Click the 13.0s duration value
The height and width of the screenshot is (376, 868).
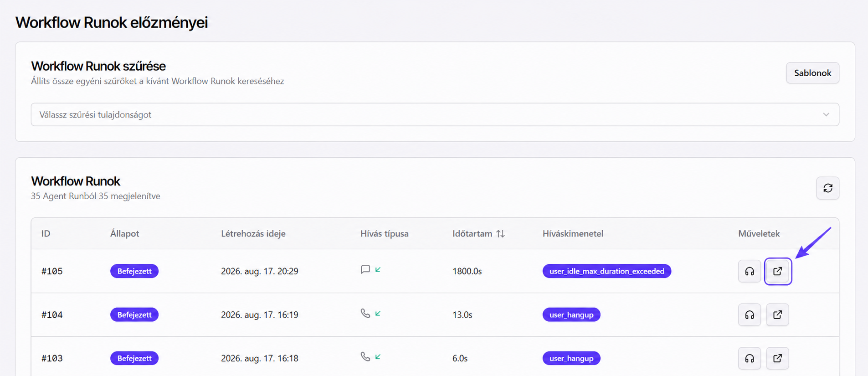coord(462,315)
